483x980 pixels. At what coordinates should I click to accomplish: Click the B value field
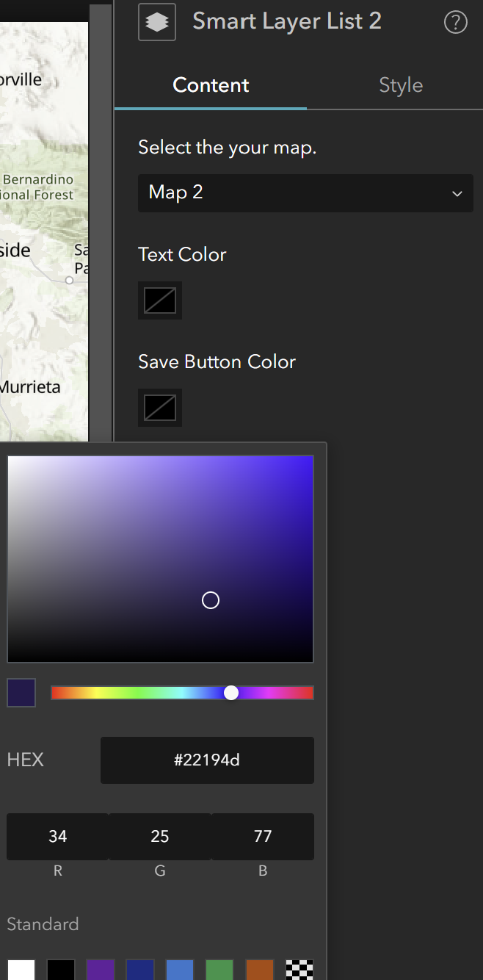pyautogui.click(x=262, y=836)
